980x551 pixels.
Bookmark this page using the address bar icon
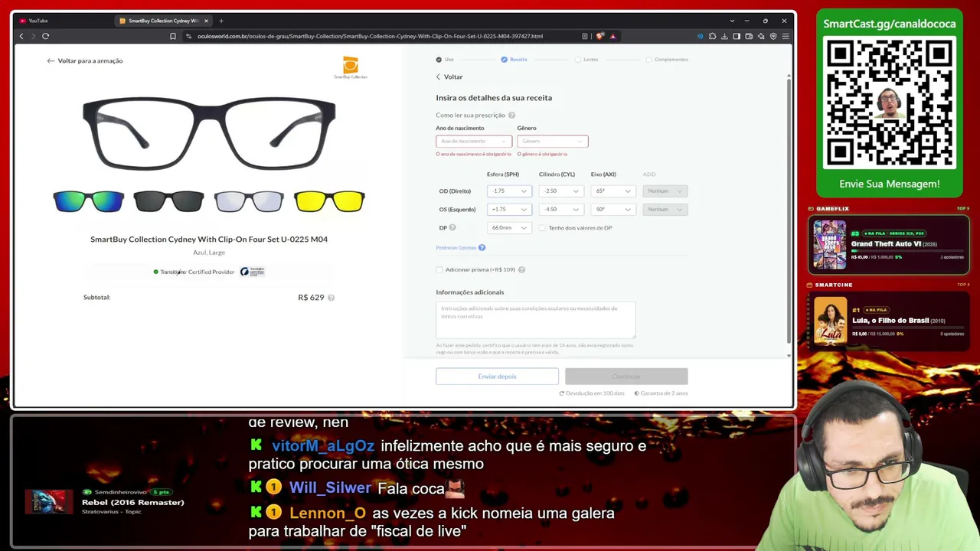point(173,36)
